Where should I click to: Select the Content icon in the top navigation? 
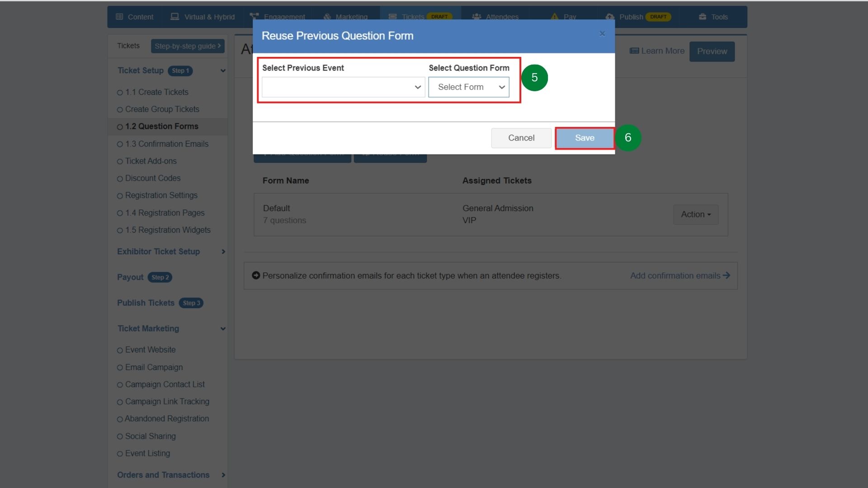click(120, 17)
